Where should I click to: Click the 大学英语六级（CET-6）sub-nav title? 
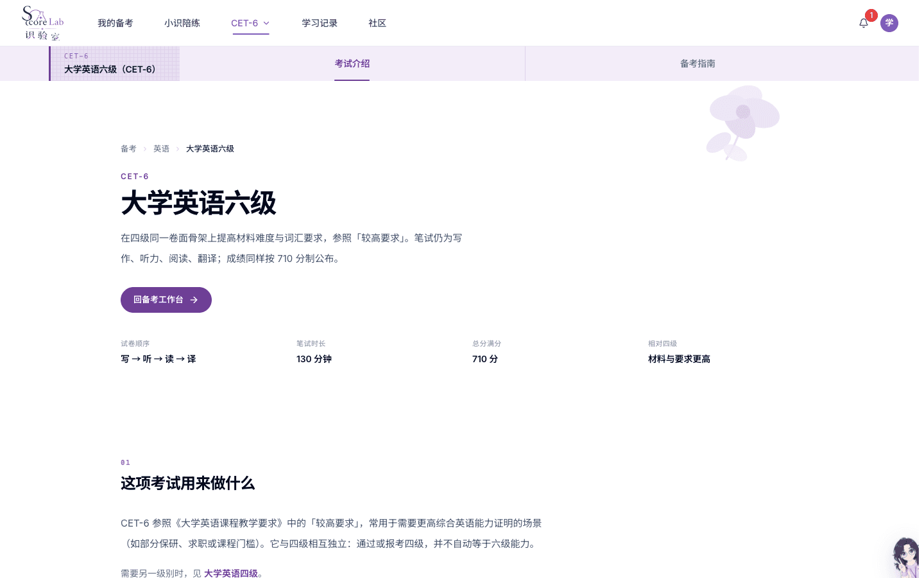(x=112, y=69)
